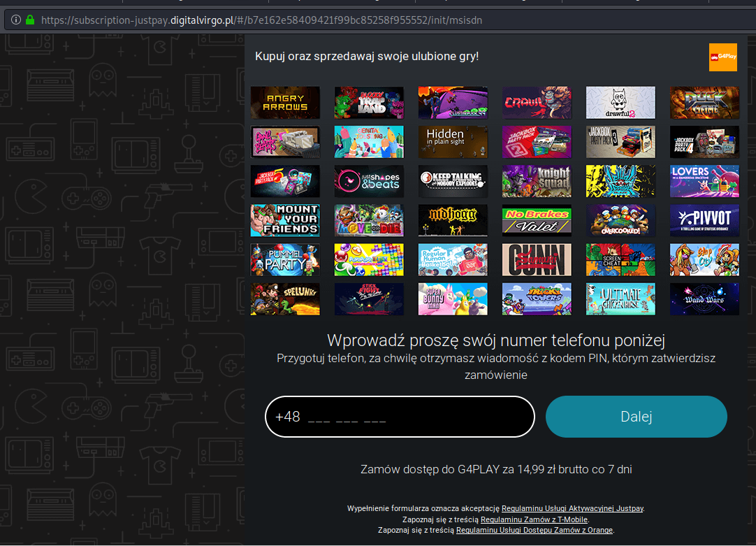756x546 pixels.
Task: Click the phone number input field
Action: click(x=400, y=417)
